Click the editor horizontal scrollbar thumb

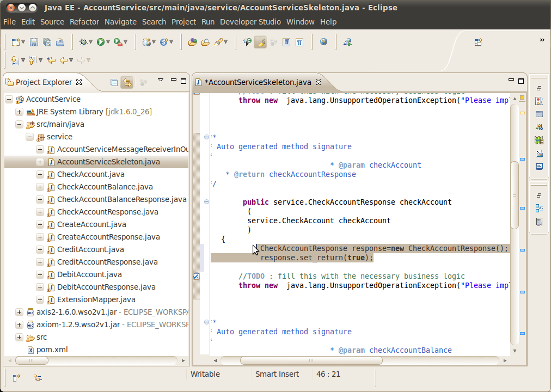pyautogui.click(x=311, y=360)
